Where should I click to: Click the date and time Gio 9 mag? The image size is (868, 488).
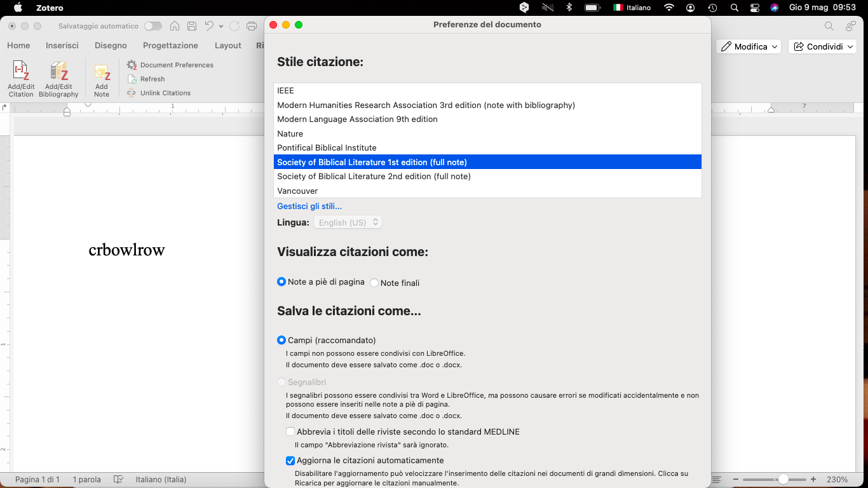(x=822, y=8)
